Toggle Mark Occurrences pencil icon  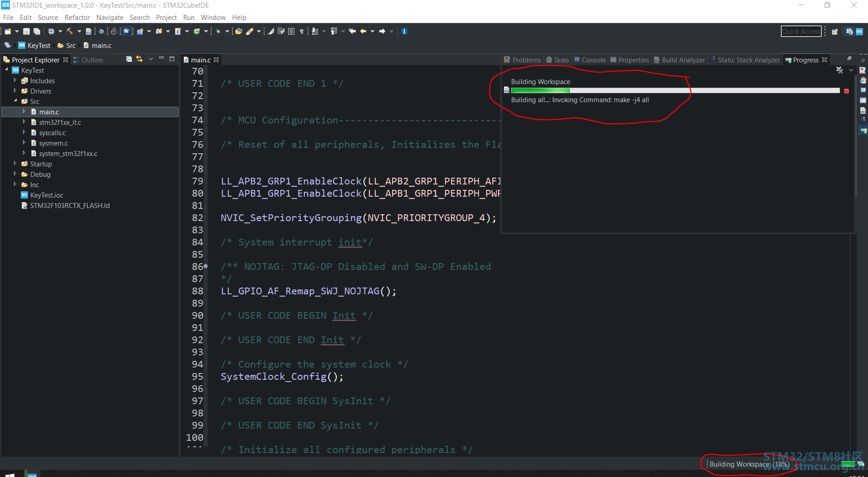271,31
